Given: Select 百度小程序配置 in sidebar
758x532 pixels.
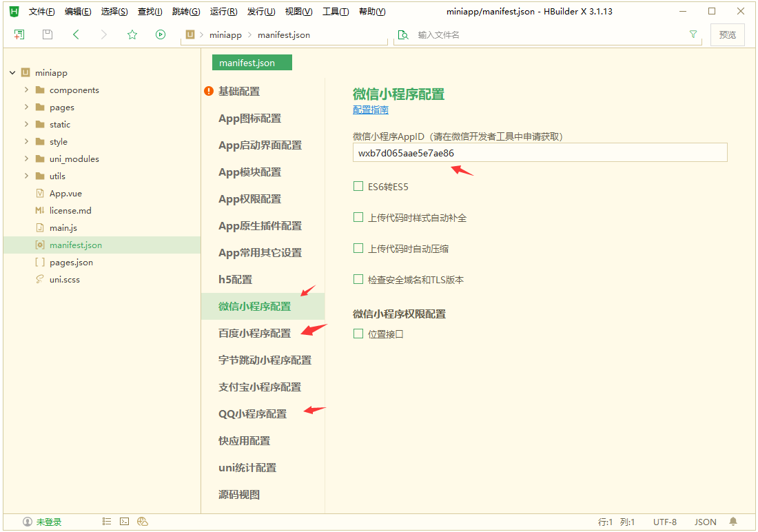Looking at the screenshot, I should (x=254, y=333).
